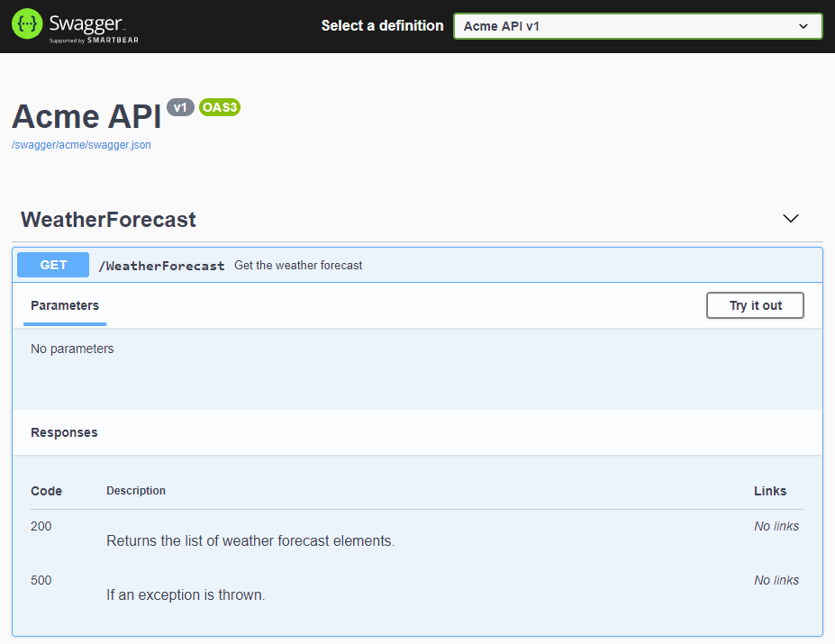Click the blue GET method badge

tap(53, 265)
